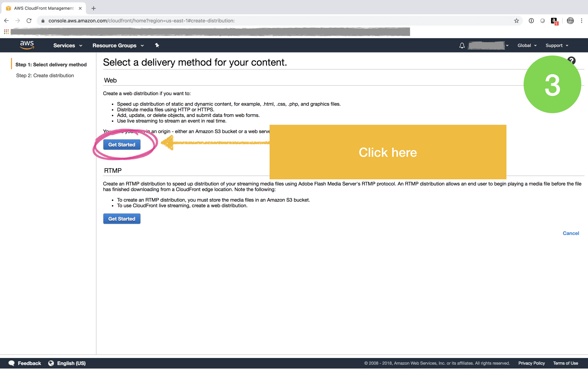Click the "Web" section heading

110,81
